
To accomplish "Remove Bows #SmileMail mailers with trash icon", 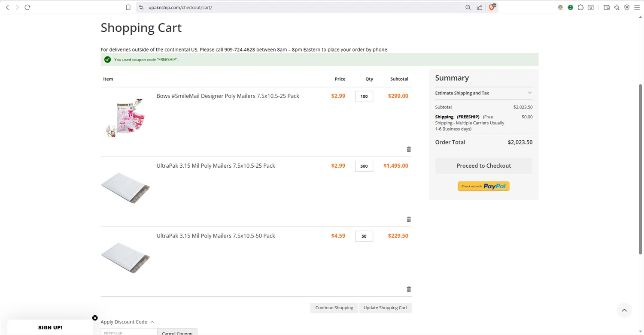I will [x=409, y=149].
